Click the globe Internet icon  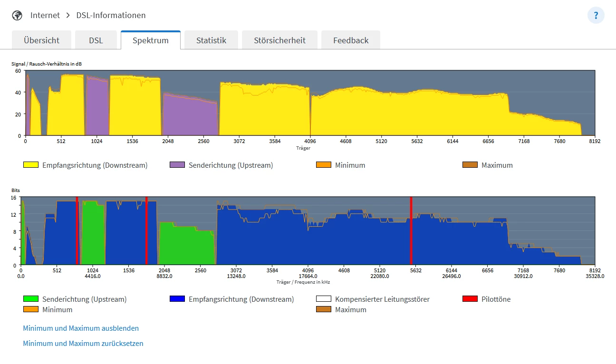point(17,15)
